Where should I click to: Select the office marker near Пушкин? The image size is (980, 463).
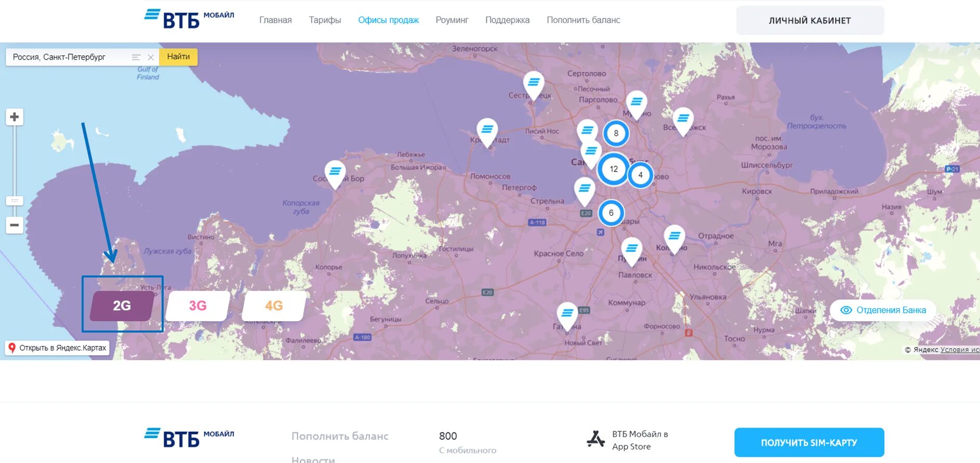(632, 252)
